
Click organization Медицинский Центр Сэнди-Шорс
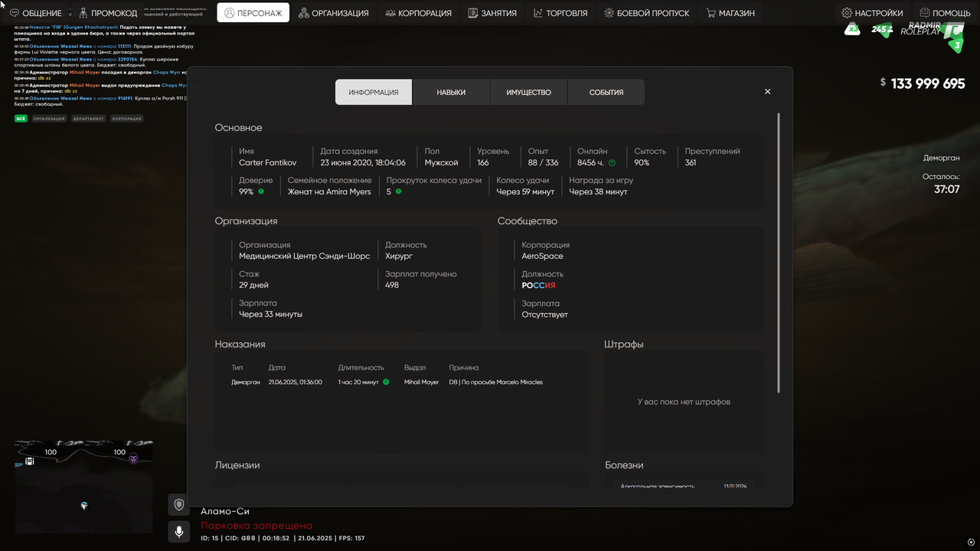(304, 256)
